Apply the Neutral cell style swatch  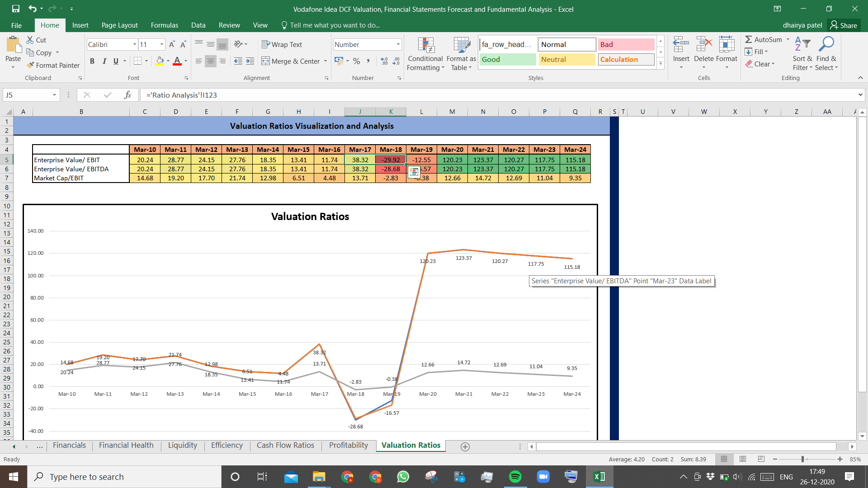click(566, 59)
